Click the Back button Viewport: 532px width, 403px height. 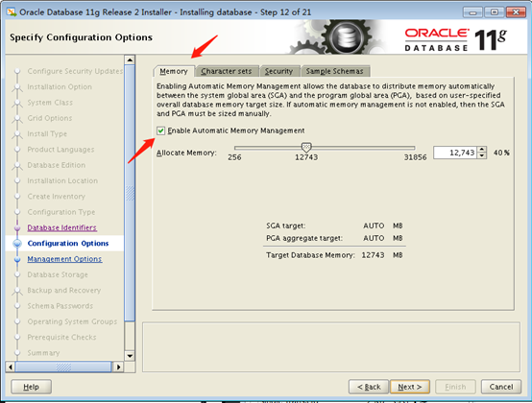(369, 387)
